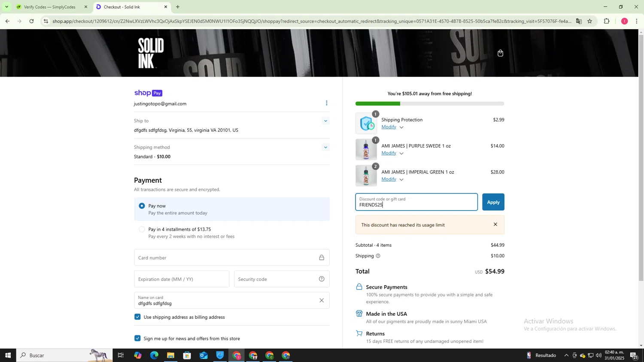This screenshot has width=644, height=362.
Task: Reload the page with refresh button
Action: pyautogui.click(x=31, y=21)
